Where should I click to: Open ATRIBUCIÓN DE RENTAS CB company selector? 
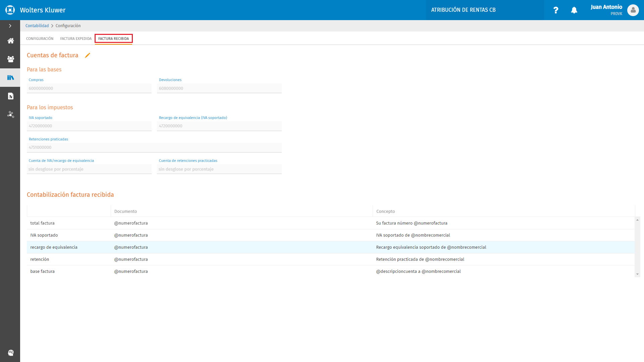(x=485, y=10)
